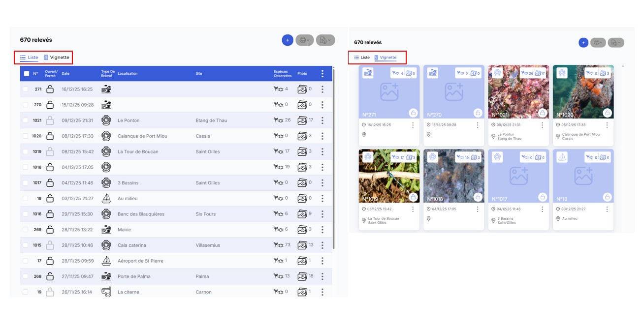Screen dimensions: 644x329
Task: Click the snorkel mask icon in La citerne row
Action: [x=106, y=292]
